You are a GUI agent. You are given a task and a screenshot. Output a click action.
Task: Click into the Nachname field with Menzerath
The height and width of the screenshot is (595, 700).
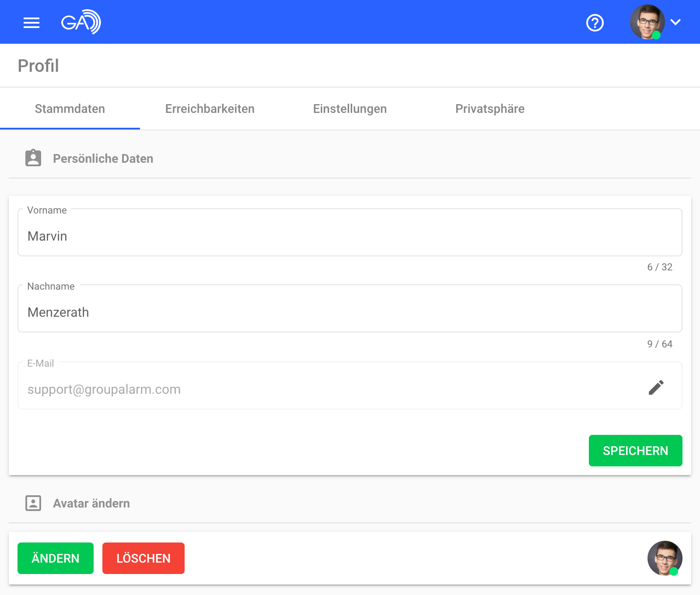click(x=350, y=312)
